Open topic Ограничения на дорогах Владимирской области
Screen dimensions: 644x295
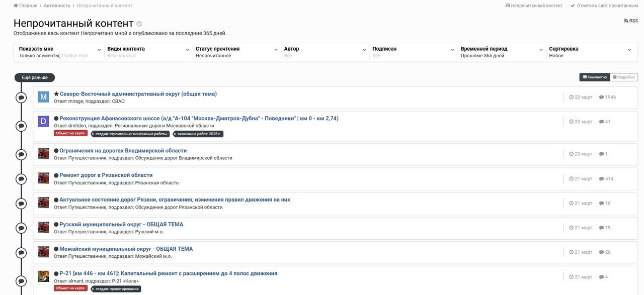pyautogui.click(x=123, y=151)
